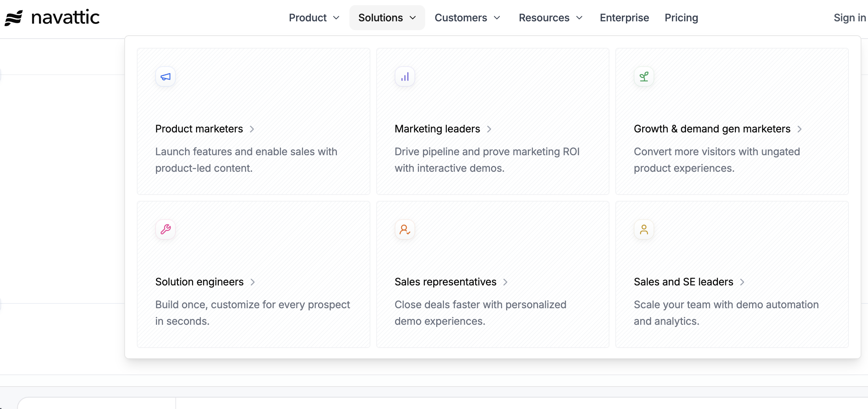
Task: Click the arrow next to Sales and SE leaders
Action: point(742,282)
